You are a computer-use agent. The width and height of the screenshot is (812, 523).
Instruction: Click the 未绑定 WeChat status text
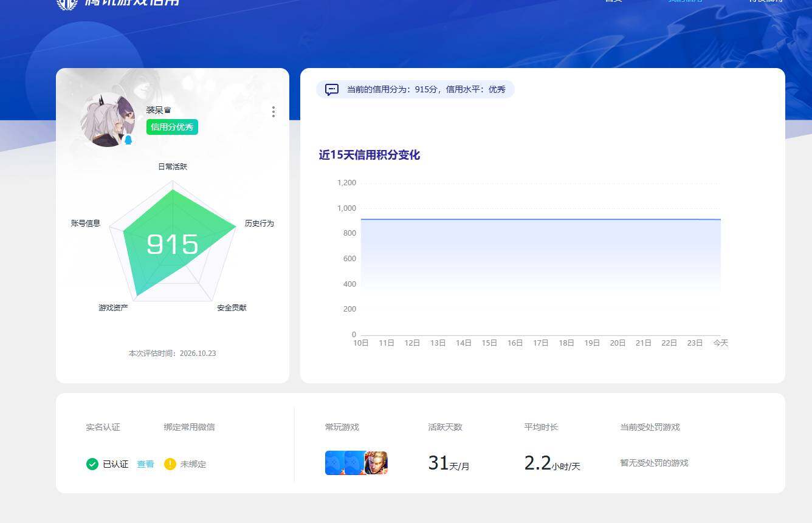193,464
